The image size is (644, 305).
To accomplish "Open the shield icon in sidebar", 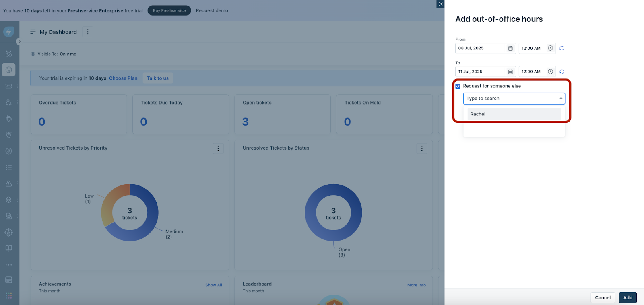I will coord(8,135).
